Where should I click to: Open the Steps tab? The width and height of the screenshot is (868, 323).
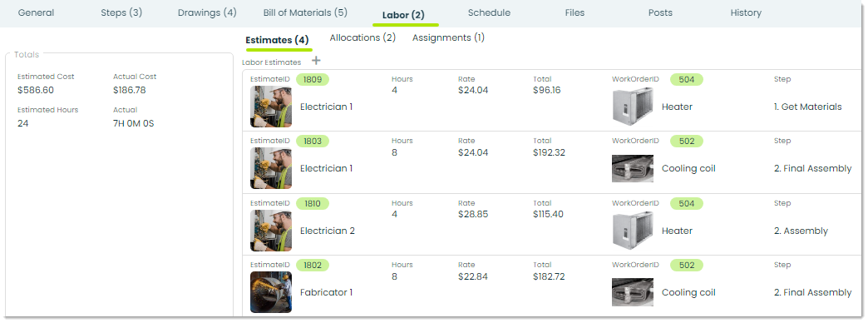pyautogui.click(x=121, y=12)
